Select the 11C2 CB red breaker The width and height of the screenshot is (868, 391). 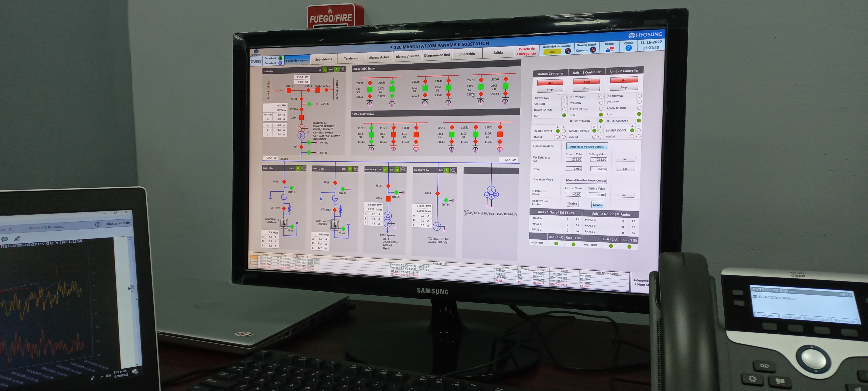coord(394,135)
